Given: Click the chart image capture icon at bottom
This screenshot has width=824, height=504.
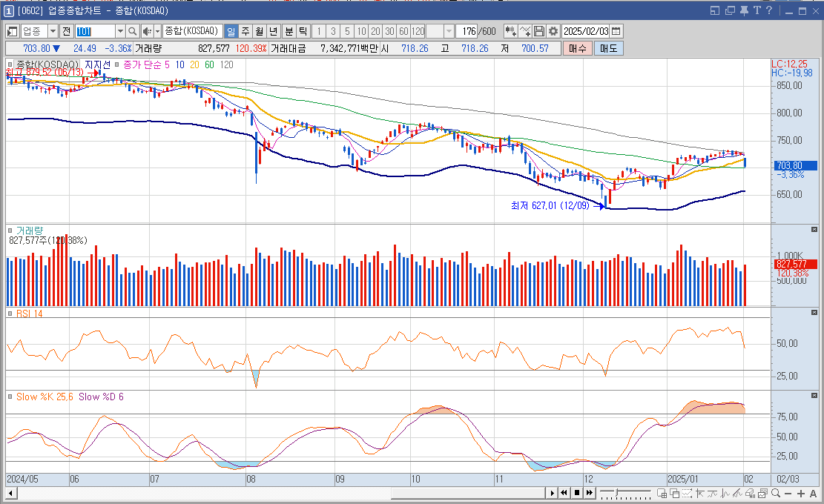Looking at the screenshot, I should coord(763,494).
